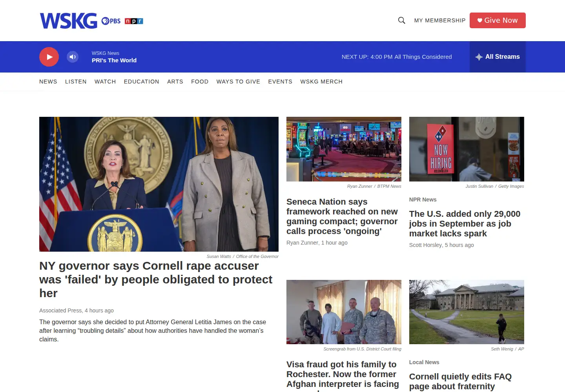Image resolution: width=565 pixels, height=392 pixels.
Task: Open the Listen menu
Action: (76, 82)
